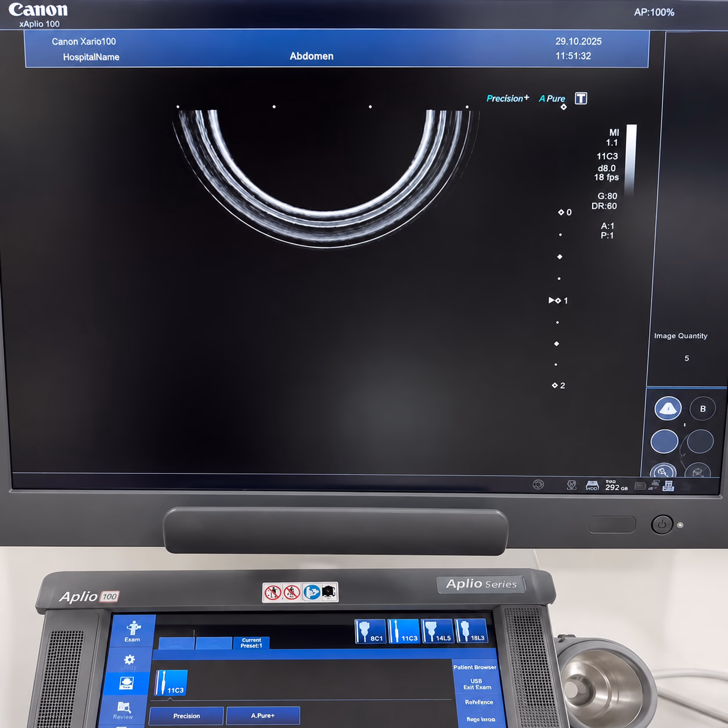Click the T icon next to A Pure

pyautogui.click(x=581, y=98)
